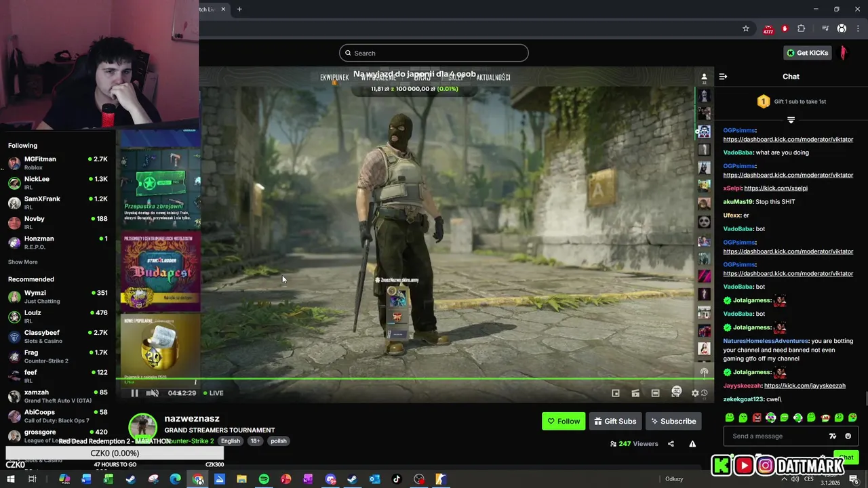Bookmark page with star icon
Screen dimensions: 868x488
coord(746,28)
